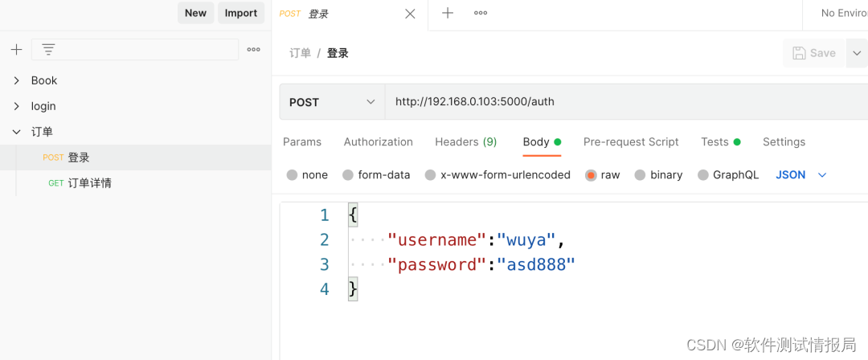The image size is (868, 360).
Task: Open a new request tab with plus icon
Action: pyautogui.click(x=448, y=14)
